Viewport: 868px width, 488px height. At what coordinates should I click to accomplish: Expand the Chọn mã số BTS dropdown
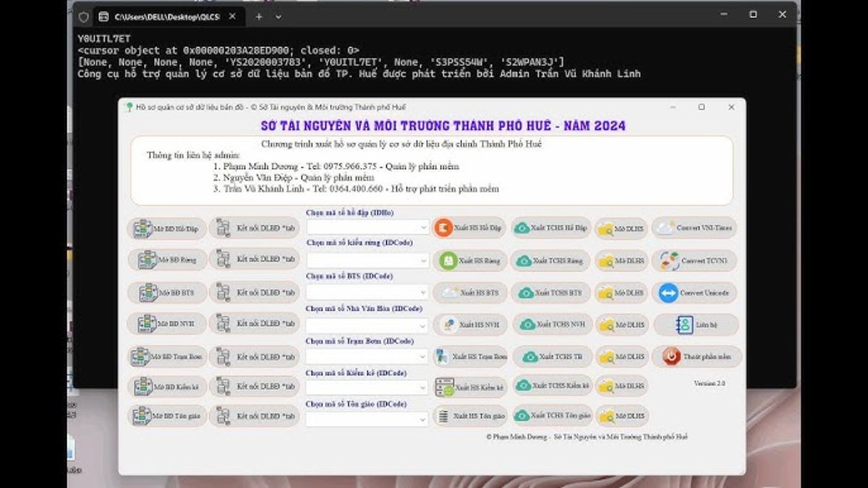(367, 292)
